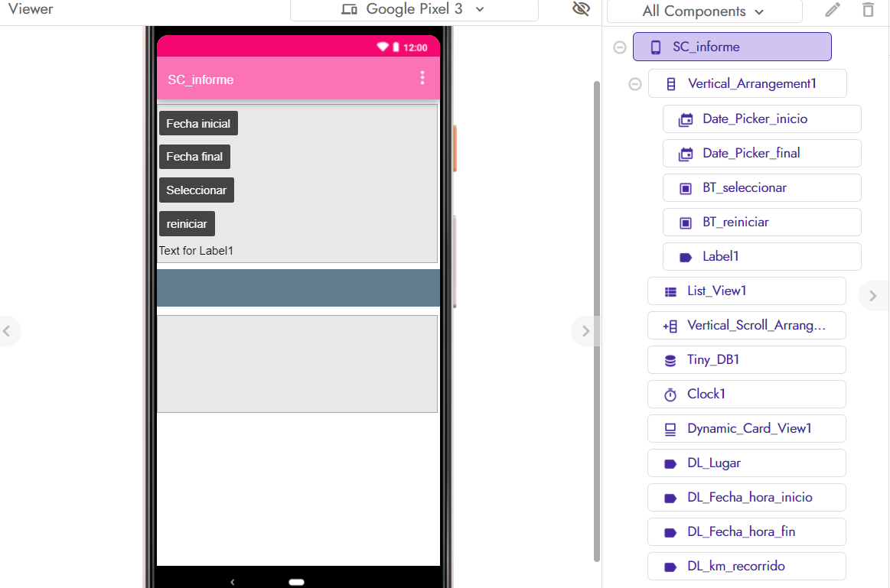The image size is (890, 588).
Task: Click the phone preview back arrow
Action: point(232,582)
